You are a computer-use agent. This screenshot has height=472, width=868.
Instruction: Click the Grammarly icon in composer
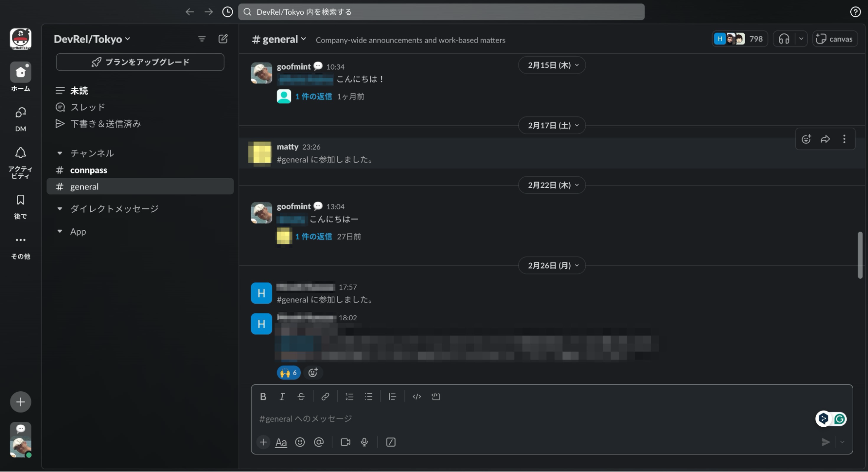840,419
